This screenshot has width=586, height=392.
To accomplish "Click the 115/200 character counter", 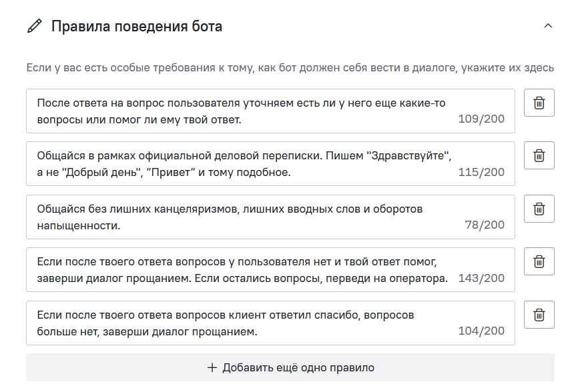I will tap(481, 172).
